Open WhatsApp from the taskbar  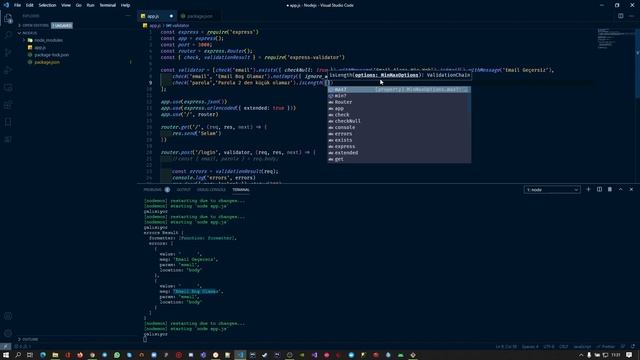click(x=117, y=355)
